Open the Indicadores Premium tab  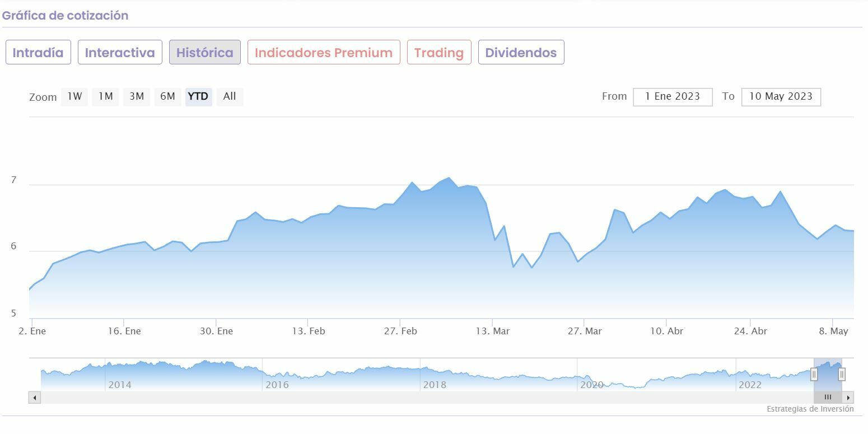(x=324, y=53)
